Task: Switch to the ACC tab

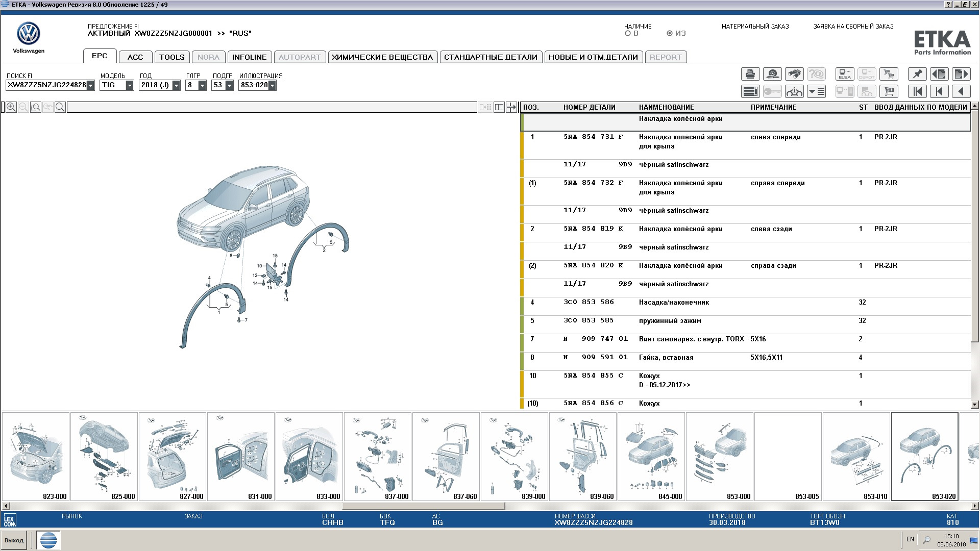Action: [135, 58]
